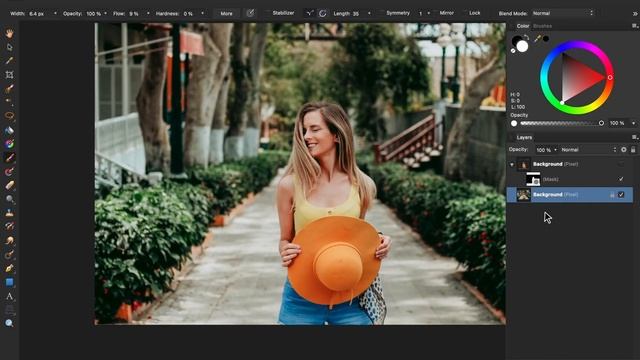Click the Color opacity 100 % field
640x360 pixels.
tap(618, 123)
